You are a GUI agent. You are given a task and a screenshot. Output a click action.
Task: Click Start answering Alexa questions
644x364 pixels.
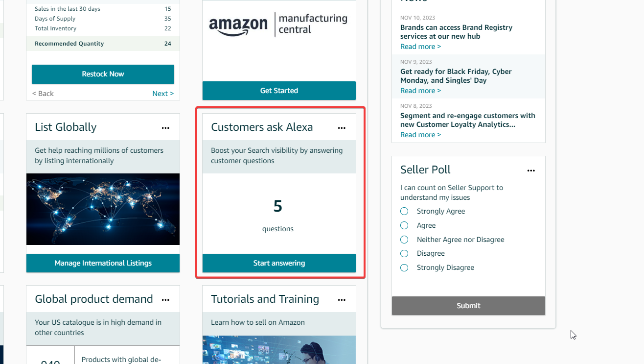coord(279,263)
